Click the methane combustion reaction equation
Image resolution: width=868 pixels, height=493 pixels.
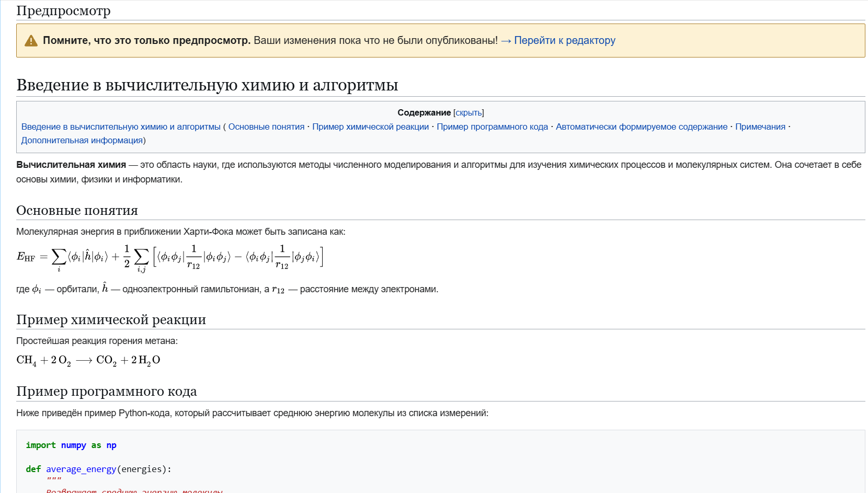(x=88, y=360)
